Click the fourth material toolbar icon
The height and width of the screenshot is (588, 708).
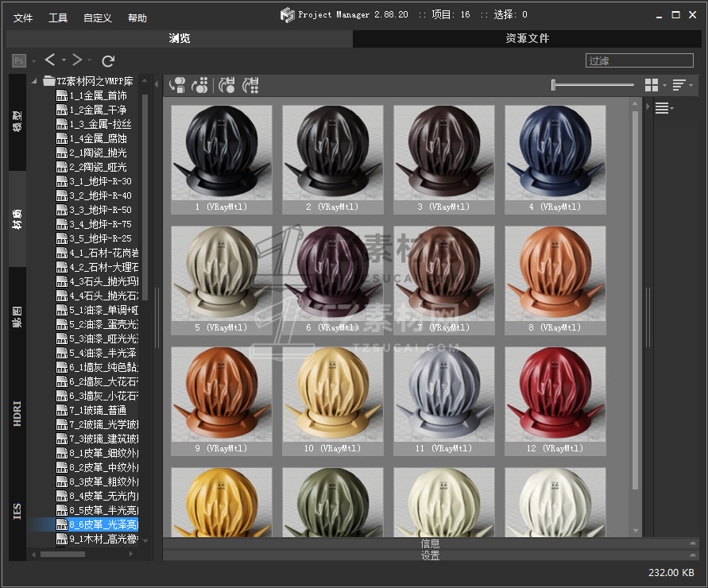(251, 84)
